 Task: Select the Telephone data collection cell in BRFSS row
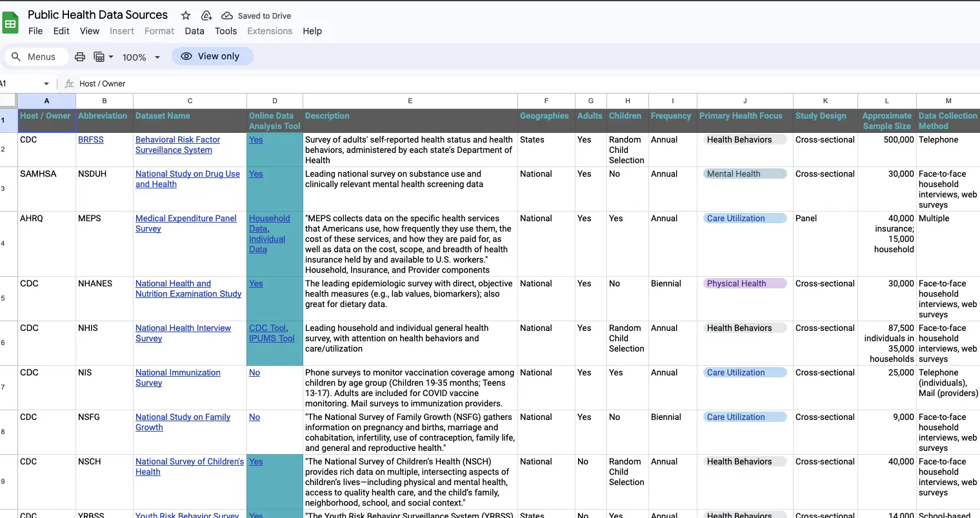[948, 150]
